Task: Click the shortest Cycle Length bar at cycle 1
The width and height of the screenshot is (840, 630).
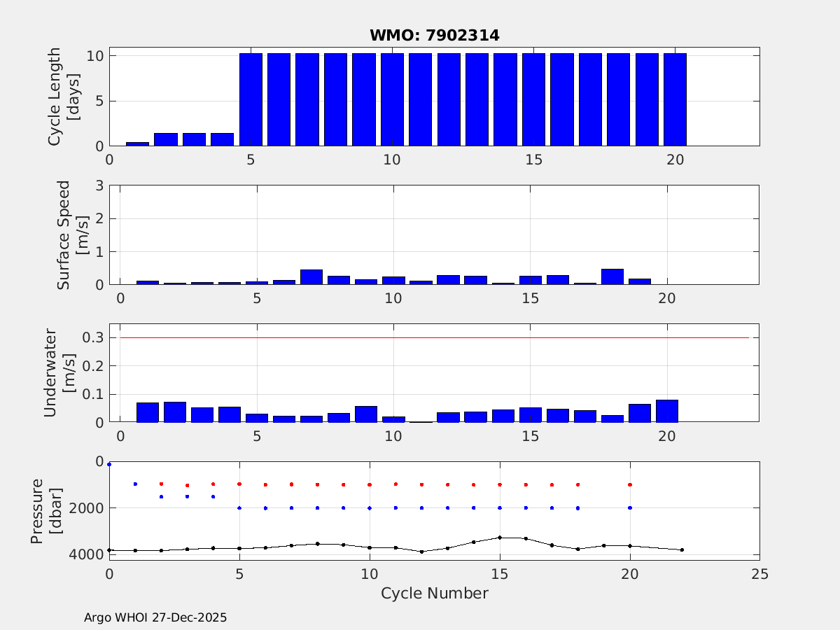Action: 137,143
